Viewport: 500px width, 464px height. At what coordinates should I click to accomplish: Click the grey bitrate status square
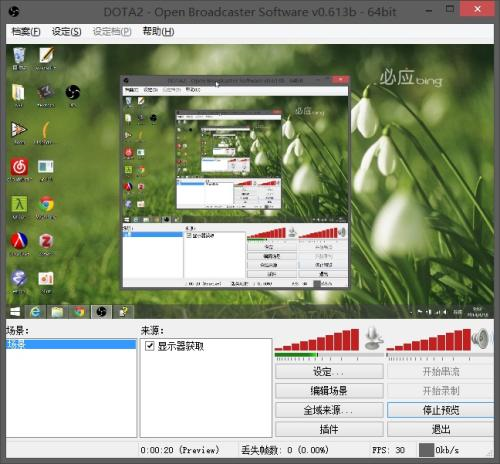pos(426,450)
